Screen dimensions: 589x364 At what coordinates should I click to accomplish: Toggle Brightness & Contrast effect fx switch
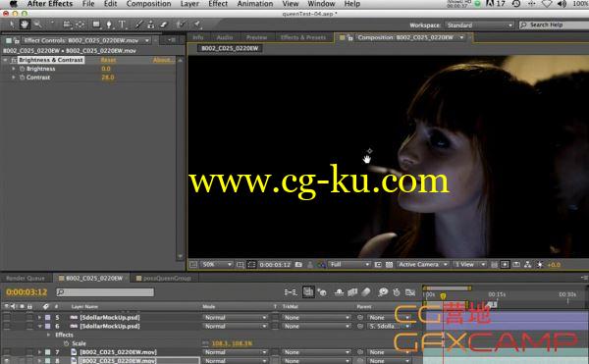click(x=14, y=60)
